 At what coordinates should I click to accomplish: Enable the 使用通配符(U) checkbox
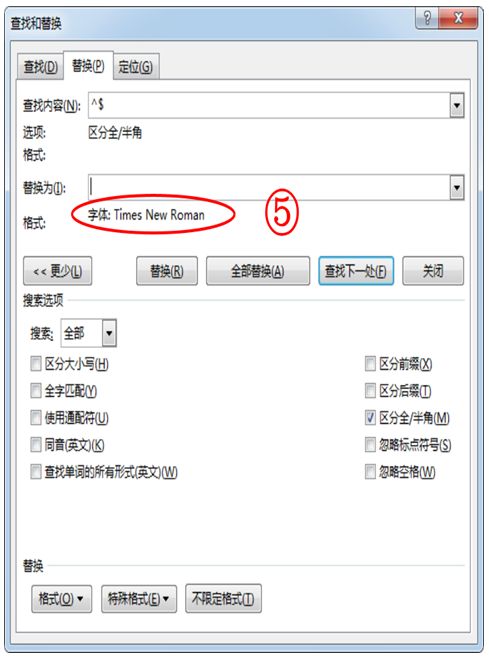pyautogui.click(x=36, y=418)
